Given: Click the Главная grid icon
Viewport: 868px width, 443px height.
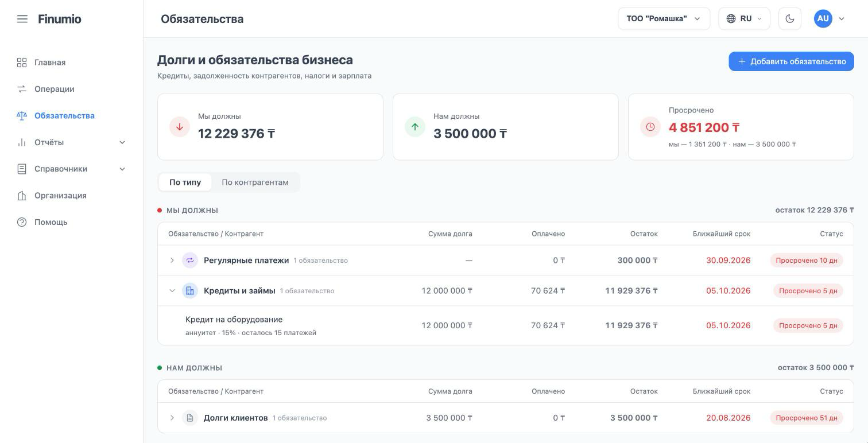Looking at the screenshot, I should coord(22,63).
